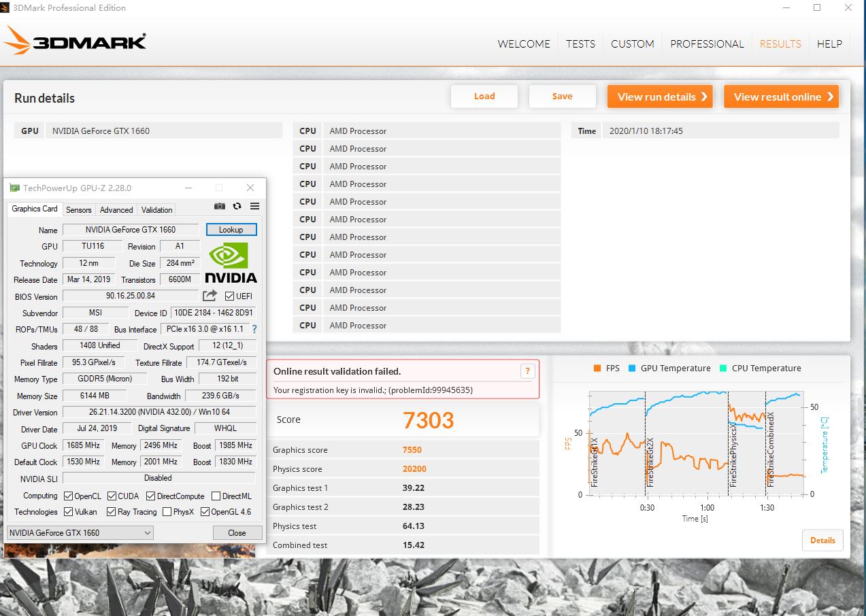Click the GPU-Z Name field

tap(131, 230)
